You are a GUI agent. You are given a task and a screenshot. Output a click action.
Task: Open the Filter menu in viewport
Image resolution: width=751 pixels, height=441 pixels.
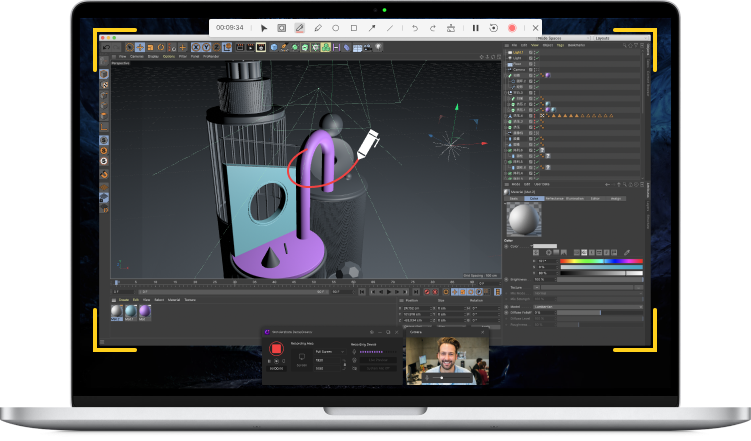[x=182, y=57]
